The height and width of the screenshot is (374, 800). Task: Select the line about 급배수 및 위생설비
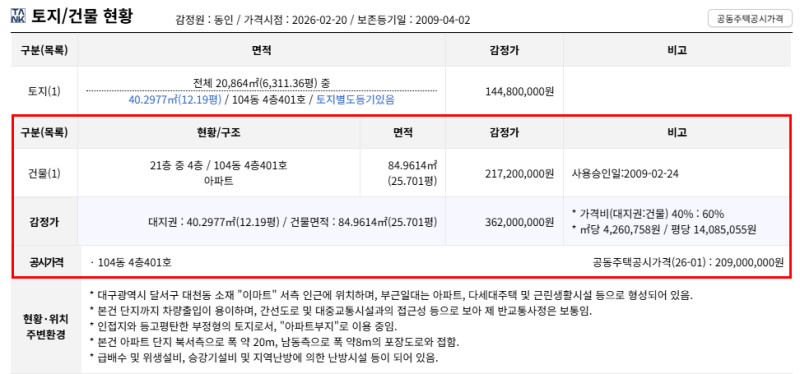[263, 357]
